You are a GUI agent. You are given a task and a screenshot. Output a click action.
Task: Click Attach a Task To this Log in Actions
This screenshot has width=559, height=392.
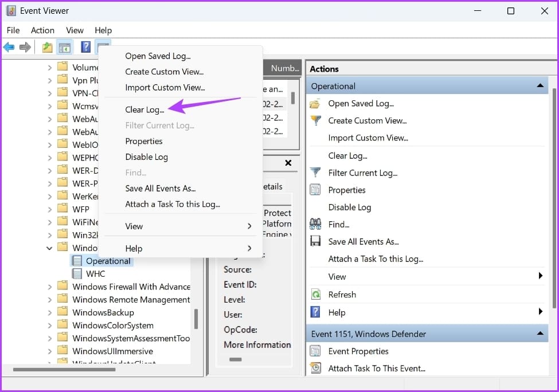pyautogui.click(x=376, y=258)
